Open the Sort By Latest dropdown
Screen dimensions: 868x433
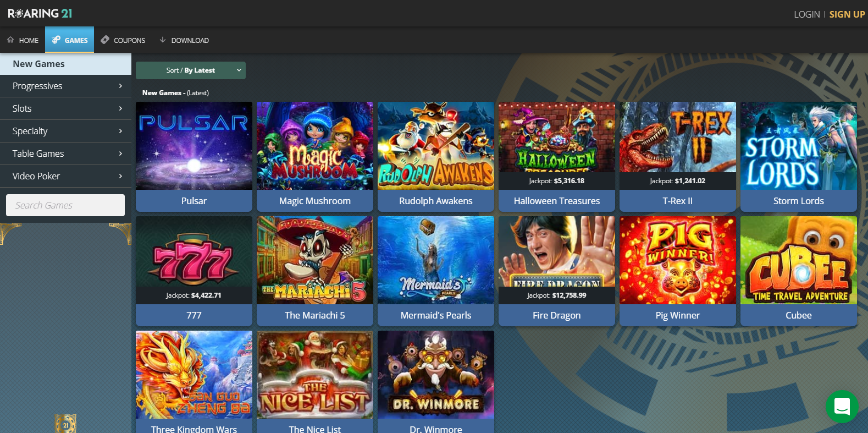191,70
